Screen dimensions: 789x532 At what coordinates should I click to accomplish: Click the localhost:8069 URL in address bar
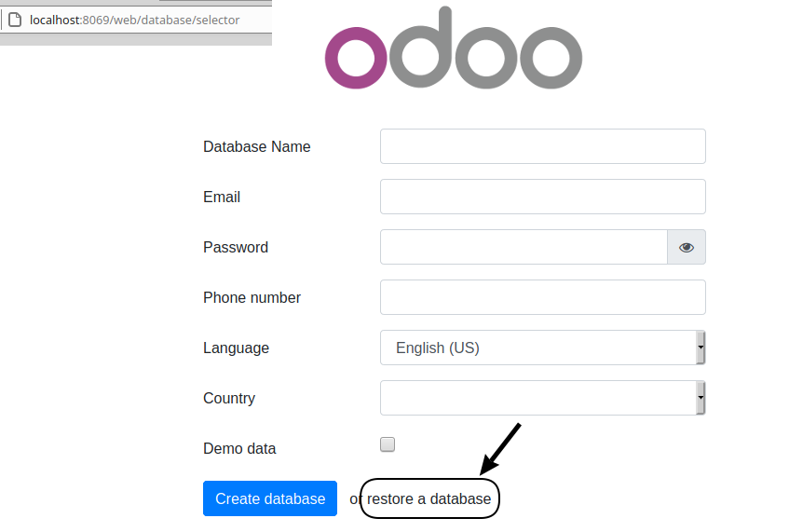(x=134, y=20)
